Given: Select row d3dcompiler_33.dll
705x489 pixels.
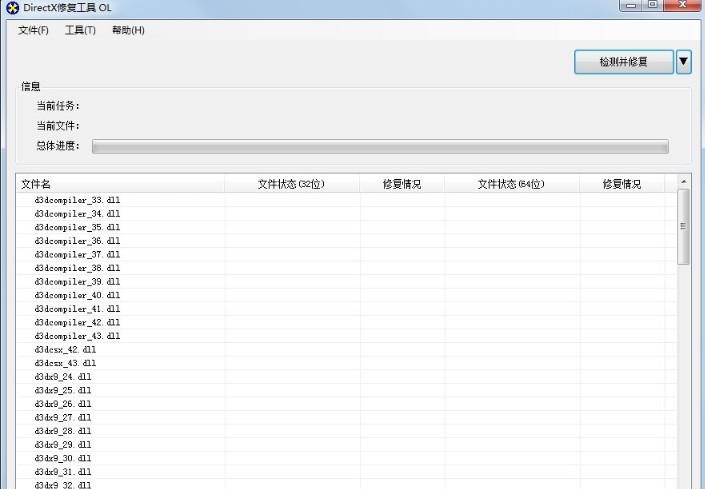Looking at the screenshot, I should (347, 200).
